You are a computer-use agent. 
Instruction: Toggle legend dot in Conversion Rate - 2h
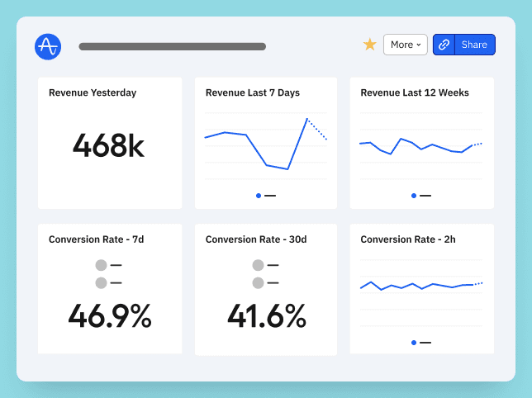click(x=414, y=342)
